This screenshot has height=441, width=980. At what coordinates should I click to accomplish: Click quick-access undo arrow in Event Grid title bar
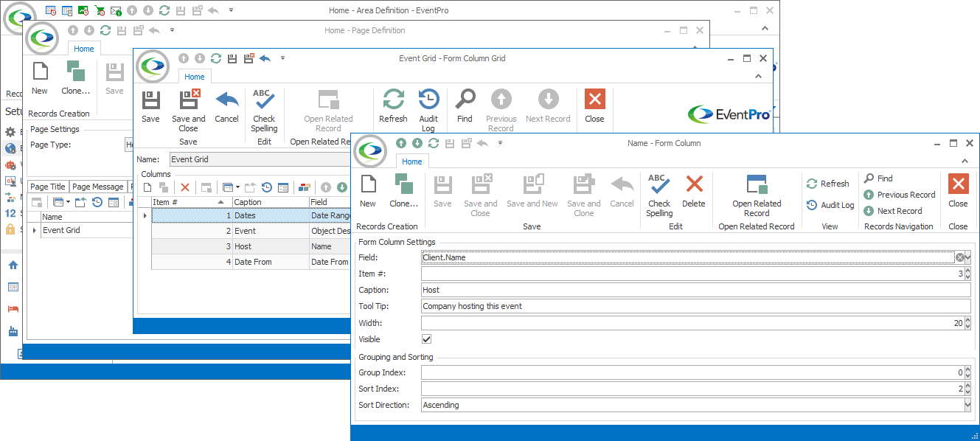[265, 58]
